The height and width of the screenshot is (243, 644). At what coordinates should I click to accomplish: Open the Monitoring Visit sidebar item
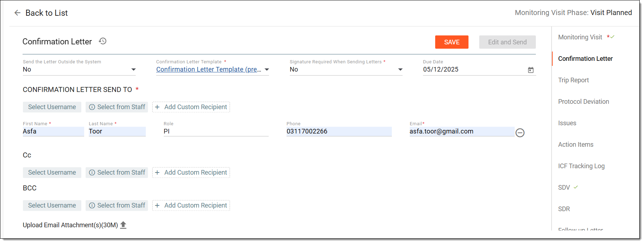pyautogui.click(x=580, y=37)
